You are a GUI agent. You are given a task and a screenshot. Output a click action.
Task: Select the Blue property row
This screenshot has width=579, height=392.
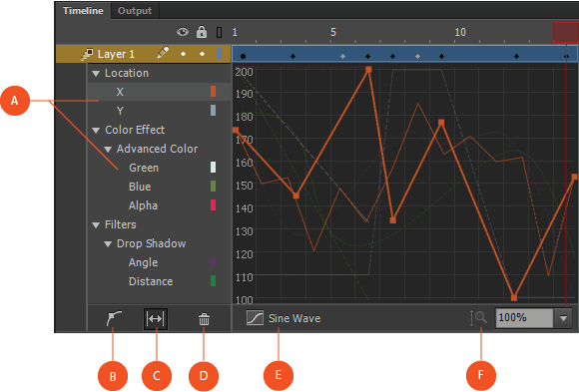[x=159, y=187]
